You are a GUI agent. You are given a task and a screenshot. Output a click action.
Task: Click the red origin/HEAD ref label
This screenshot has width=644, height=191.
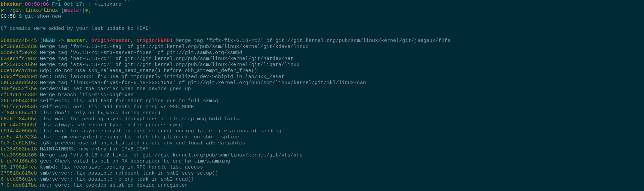pyautogui.click(x=153, y=41)
